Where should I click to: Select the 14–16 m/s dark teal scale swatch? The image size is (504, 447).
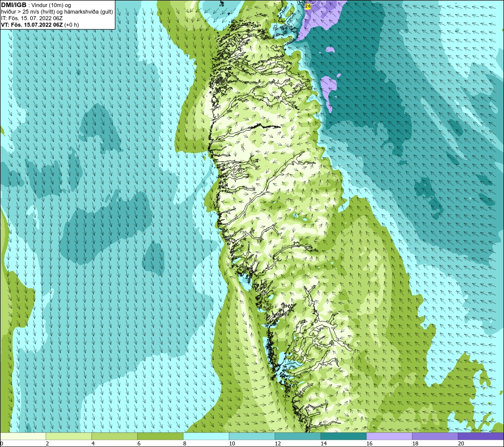(343, 436)
